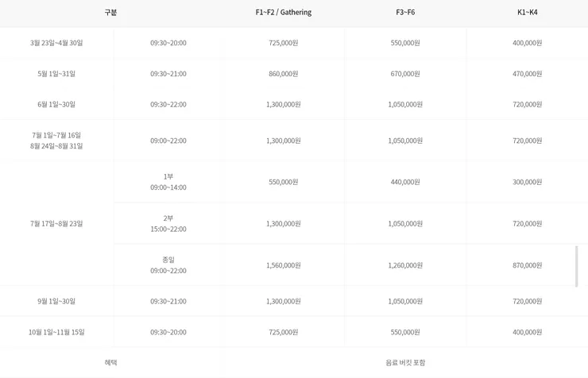Click 09:30~21:00 in the 5월 row
588x378 pixels.
click(x=168, y=74)
